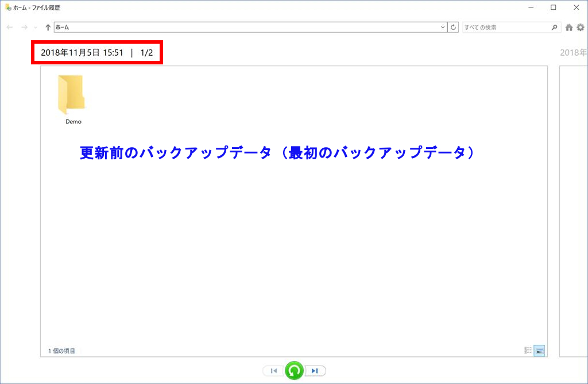This screenshot has height=384, width=588.
Task: Switch to details list view
Action: pos(528,351)
